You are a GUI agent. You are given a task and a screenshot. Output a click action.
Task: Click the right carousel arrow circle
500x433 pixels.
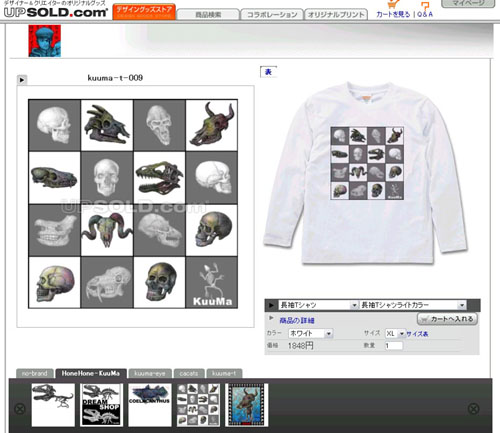click(473, 409)
